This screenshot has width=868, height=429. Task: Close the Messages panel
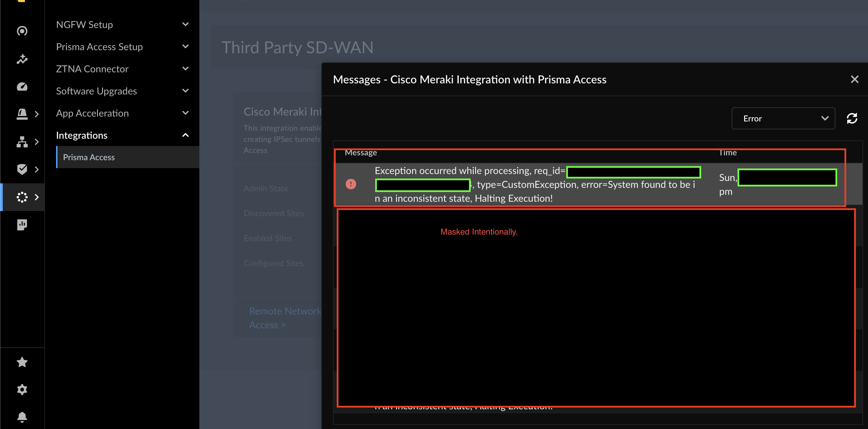(x=855, y=80)
